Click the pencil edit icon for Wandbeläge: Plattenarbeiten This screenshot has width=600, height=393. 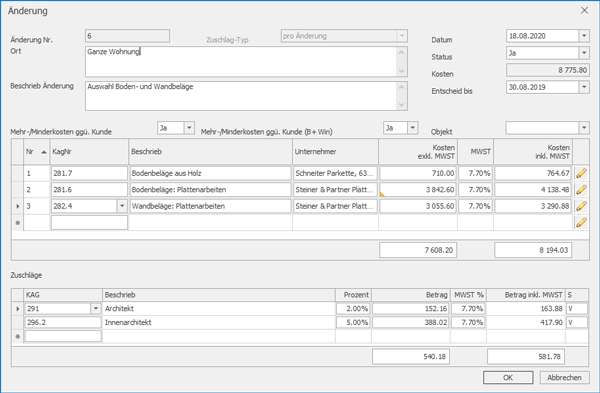coord(581,206)
